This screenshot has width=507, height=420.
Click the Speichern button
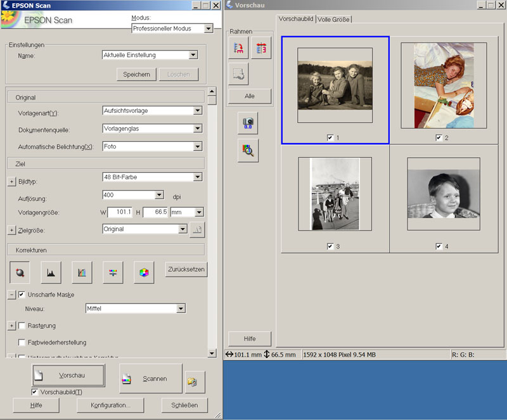coord(136,74)
